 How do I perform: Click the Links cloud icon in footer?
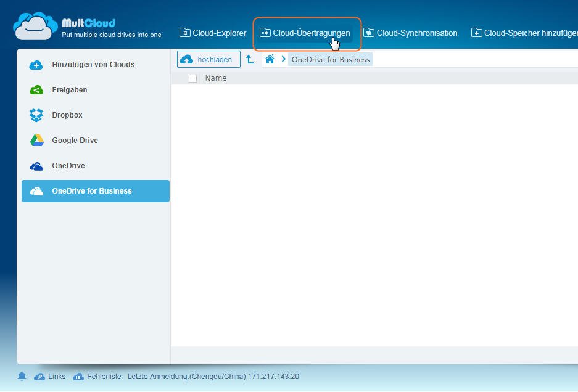point(39,377)
